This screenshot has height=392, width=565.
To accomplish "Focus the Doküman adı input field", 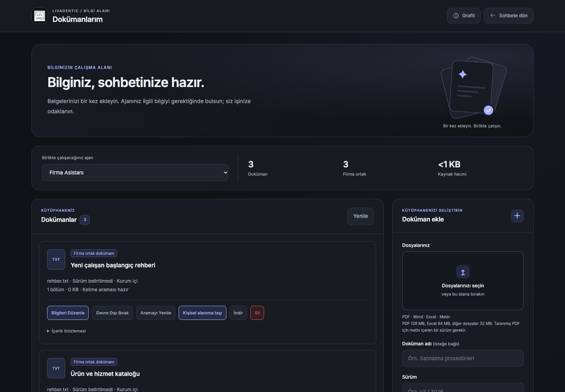I will [x=463, y=358].
